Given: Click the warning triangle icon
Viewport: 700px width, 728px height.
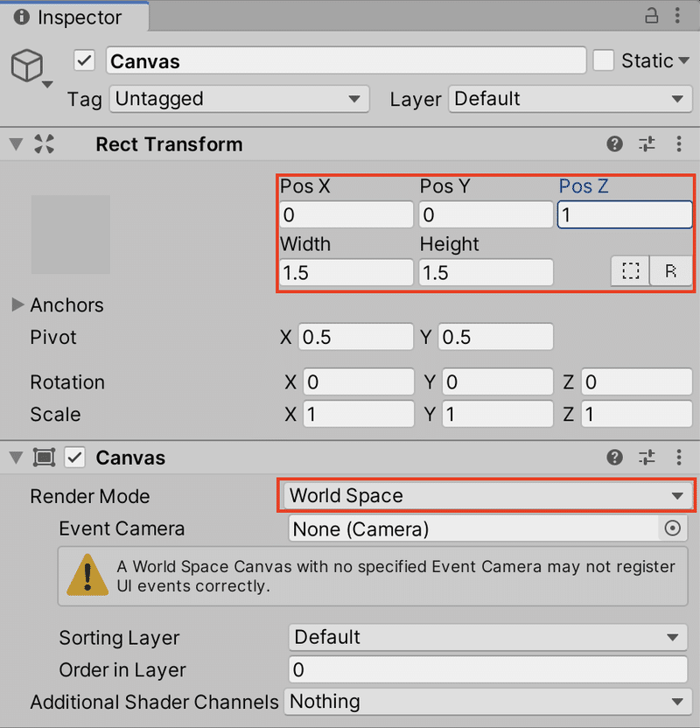Looking at the screenshot, I should (x=87, y=575).
